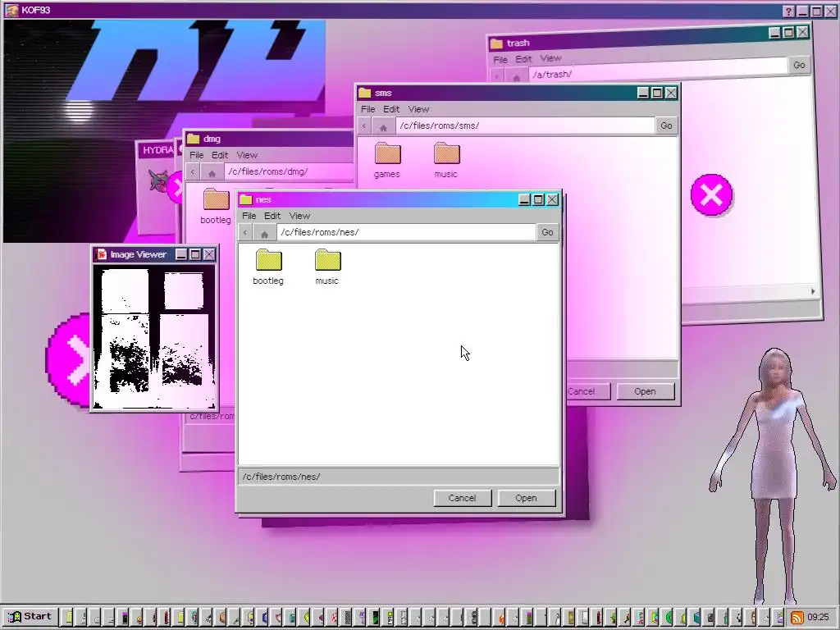The width and height of the screenshot is (840, 630).
Task: Click Open button in sms window
Action: point(646,391)
